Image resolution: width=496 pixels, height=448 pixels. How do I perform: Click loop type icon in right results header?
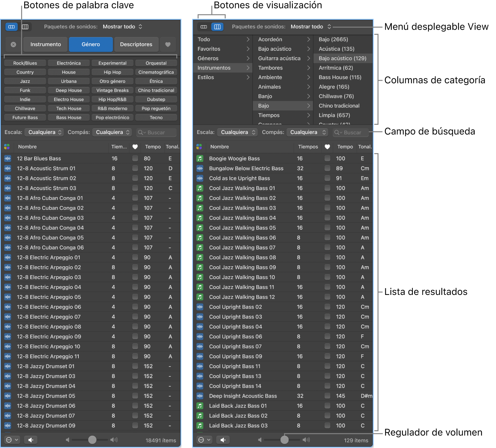point(199,147)
